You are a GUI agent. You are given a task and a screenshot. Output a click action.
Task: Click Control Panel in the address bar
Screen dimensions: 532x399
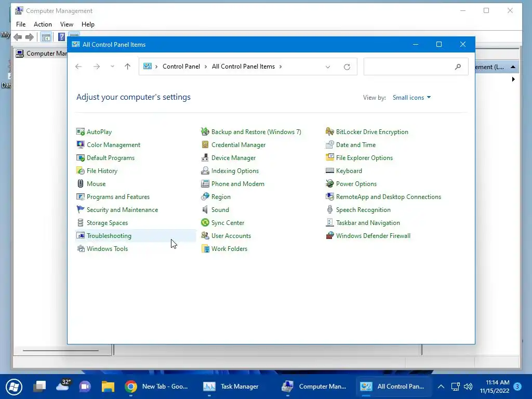pyautogui.click(x=181, y=66)
